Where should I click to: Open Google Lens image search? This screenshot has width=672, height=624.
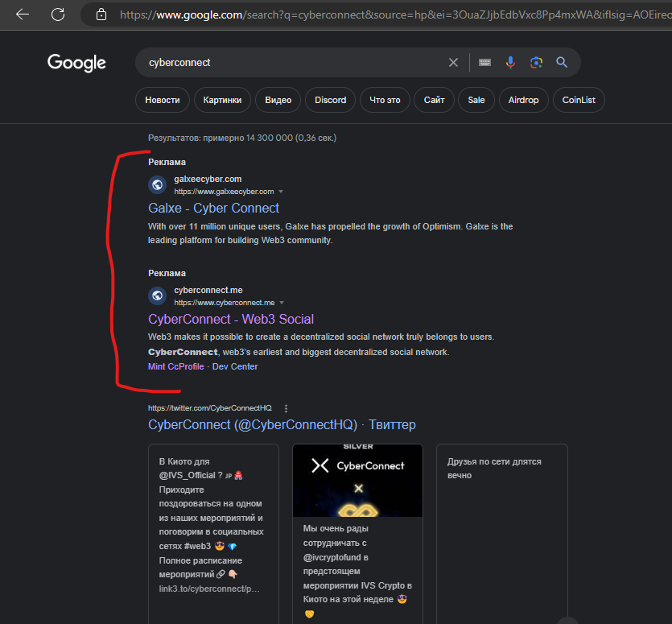point(535,62)
